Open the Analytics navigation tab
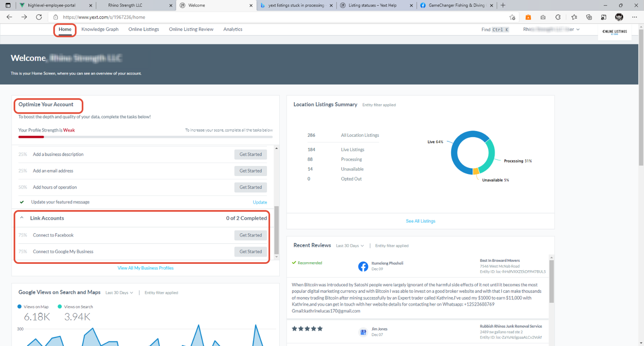This screenshot has height=346, width=644. click(x=233, y=29)
